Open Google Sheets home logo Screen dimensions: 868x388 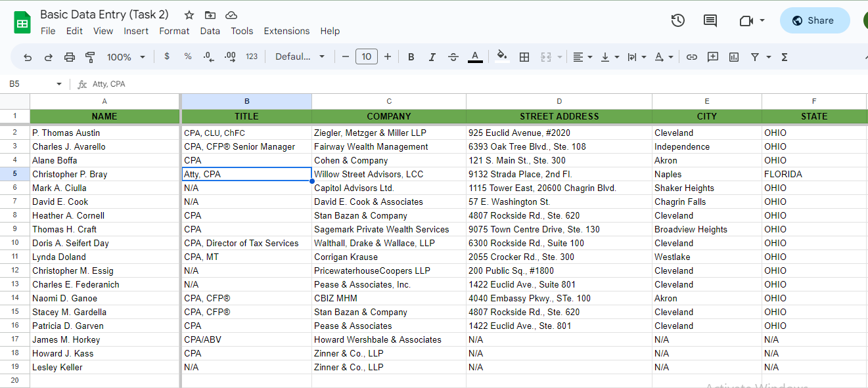pyautogui.click(x=22, y=22)
